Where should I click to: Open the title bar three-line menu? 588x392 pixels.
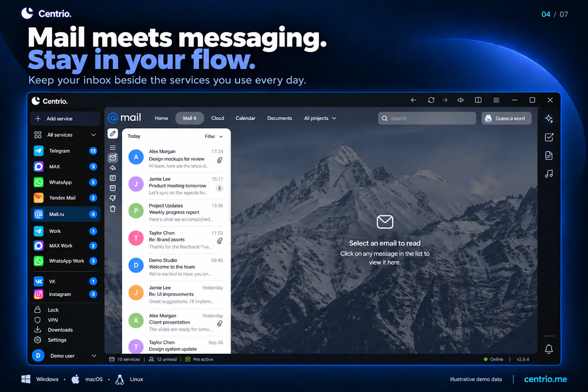pyautogui.click(x=496, y=100)
